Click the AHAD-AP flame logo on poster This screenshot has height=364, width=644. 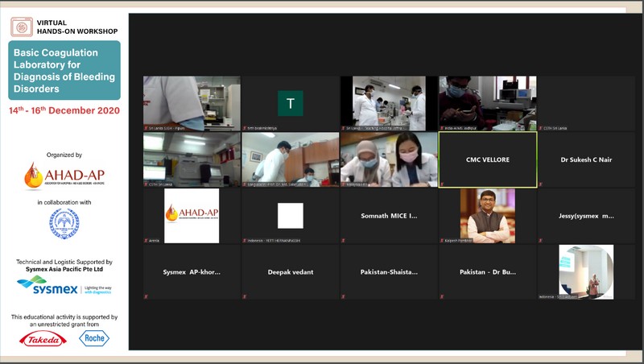[x=64, y=175]
